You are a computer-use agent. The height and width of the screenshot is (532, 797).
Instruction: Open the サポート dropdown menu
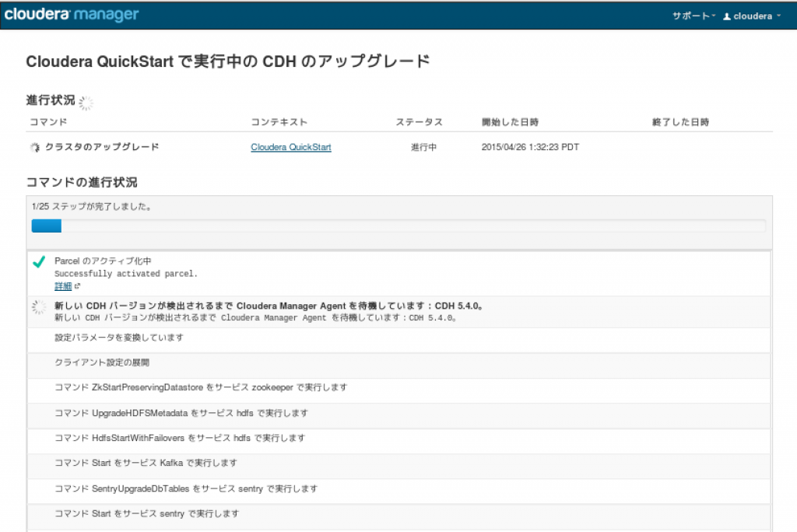[693, 16]
